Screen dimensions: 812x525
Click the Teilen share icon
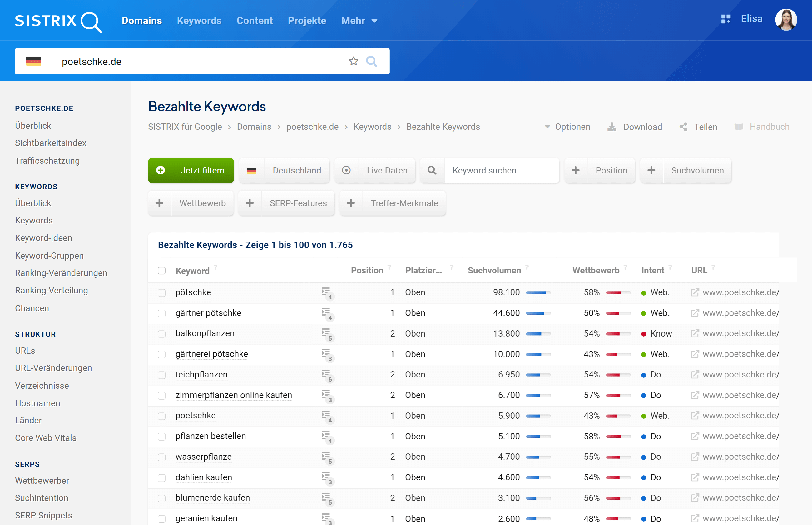[683, 127]
